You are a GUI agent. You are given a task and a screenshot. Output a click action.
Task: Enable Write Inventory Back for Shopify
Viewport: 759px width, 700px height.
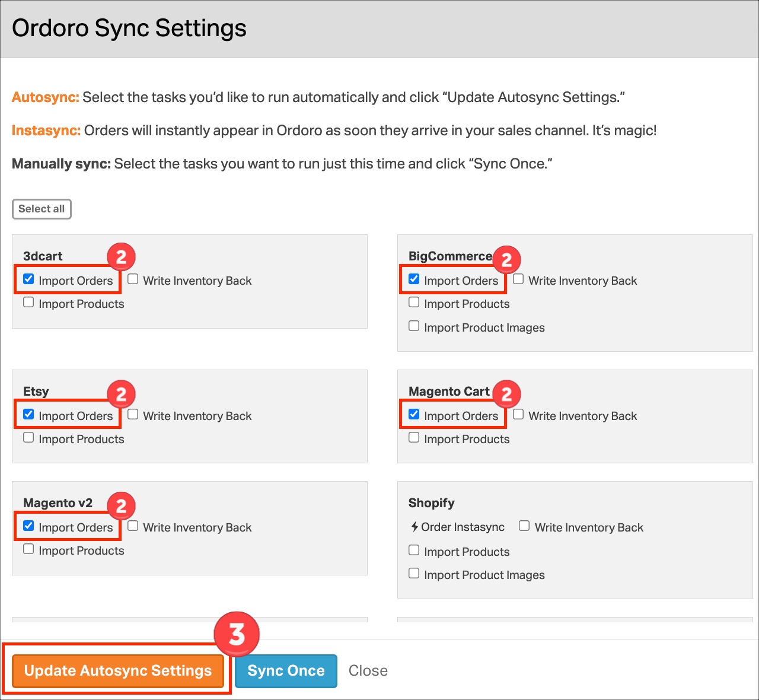click(524, 526)
